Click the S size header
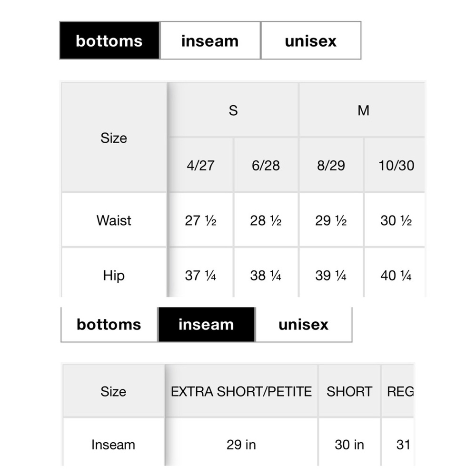This screenshot has height=476, width=476. (233, 110)
